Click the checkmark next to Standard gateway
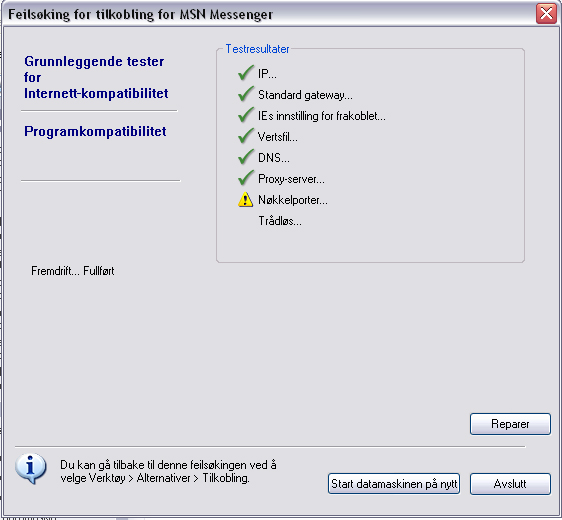 pos(246,94)
